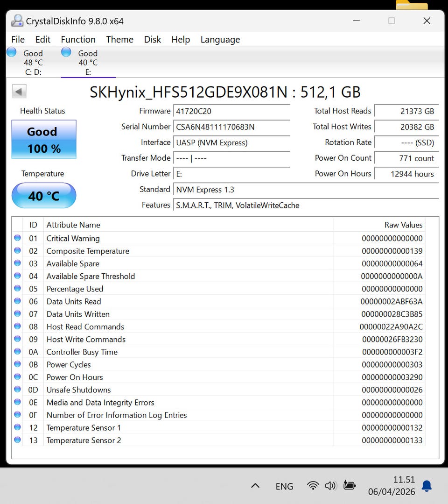This screenshot has height=504, width=448.
Task: Click Power On Hours value 12944 hours
Action: (x=406, y=174)
